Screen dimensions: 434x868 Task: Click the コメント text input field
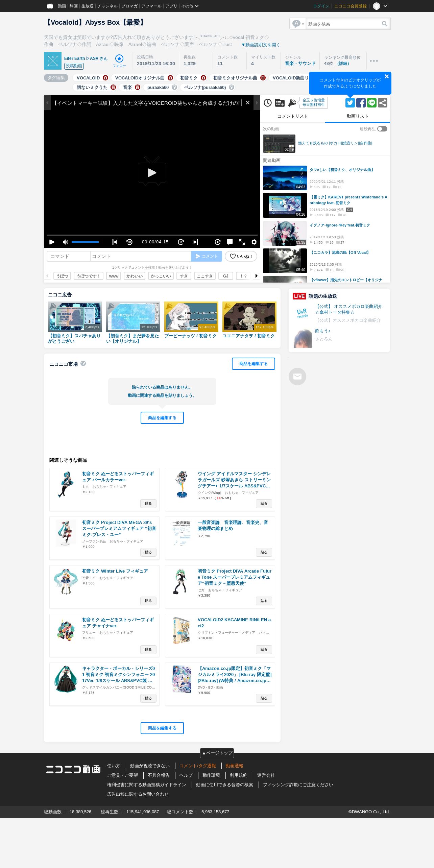click(141, 256)
